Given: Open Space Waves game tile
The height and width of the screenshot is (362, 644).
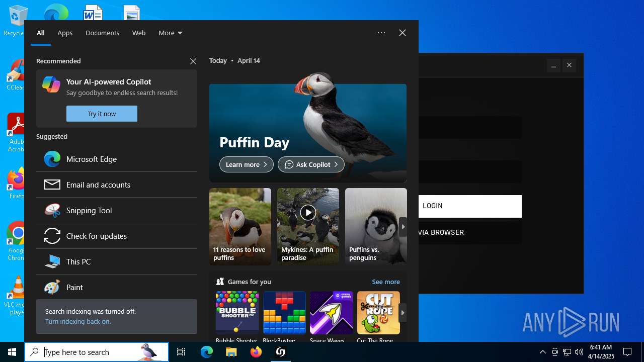Looking at the screenshot, I should coord(331,317).
